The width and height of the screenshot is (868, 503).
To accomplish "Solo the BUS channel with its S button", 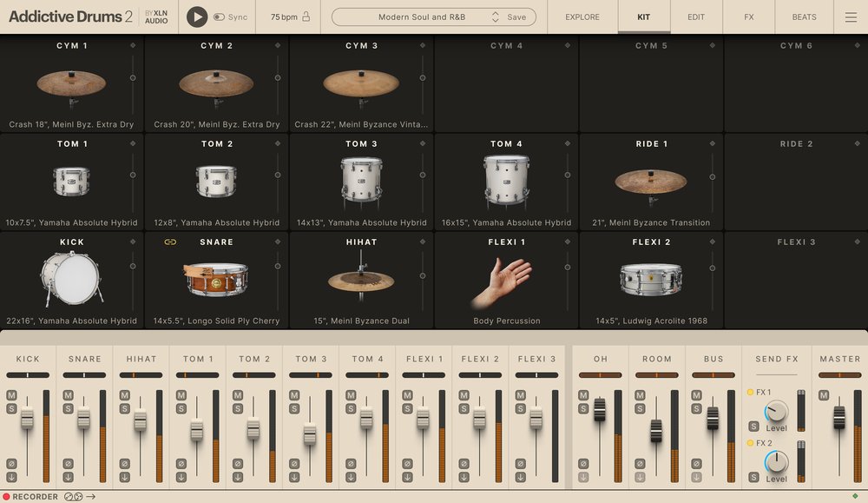I will [696, 408].
